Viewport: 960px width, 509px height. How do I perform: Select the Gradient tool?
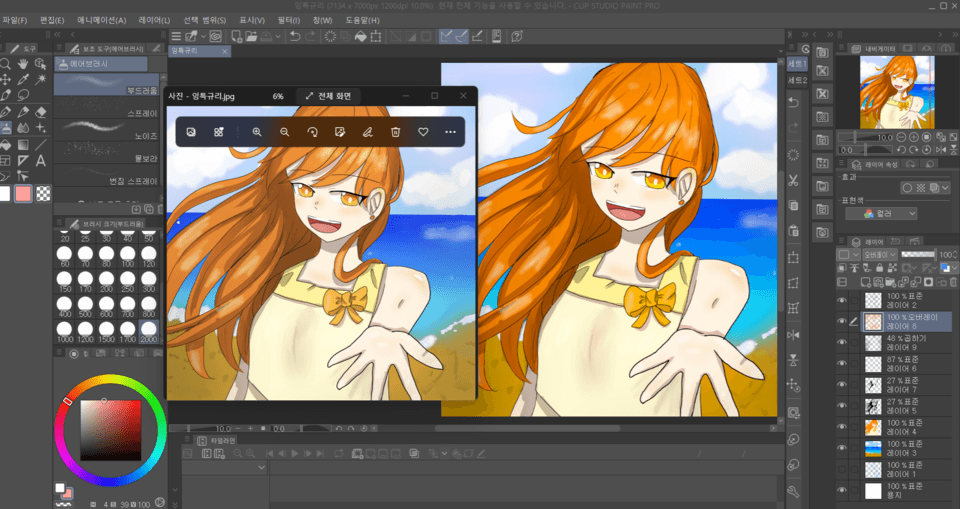click(x=23, y=145)
